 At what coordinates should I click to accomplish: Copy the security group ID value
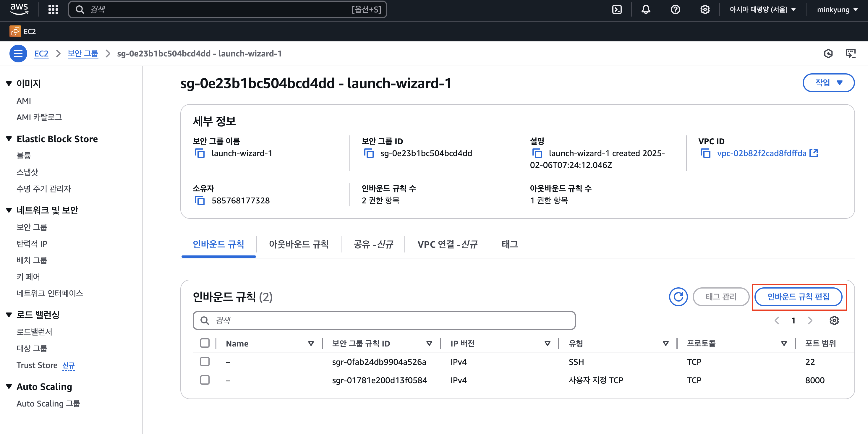(x=369, y=153)
